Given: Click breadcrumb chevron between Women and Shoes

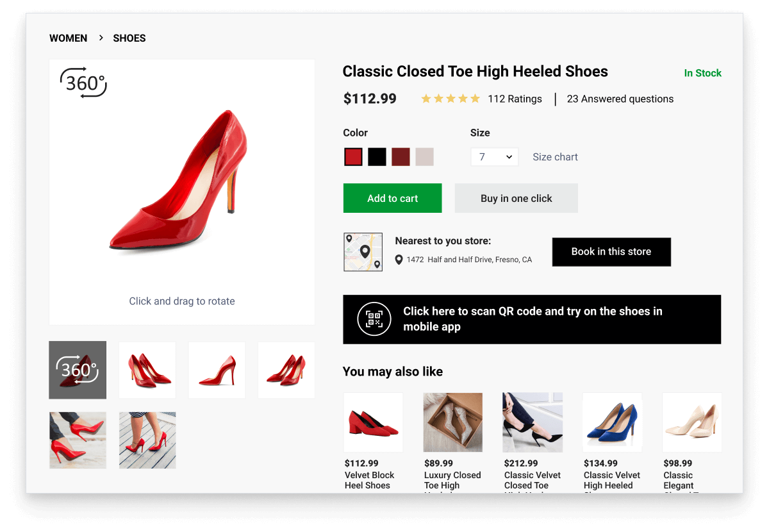Looking at the screenshot, I should click(x=101, y=38).
